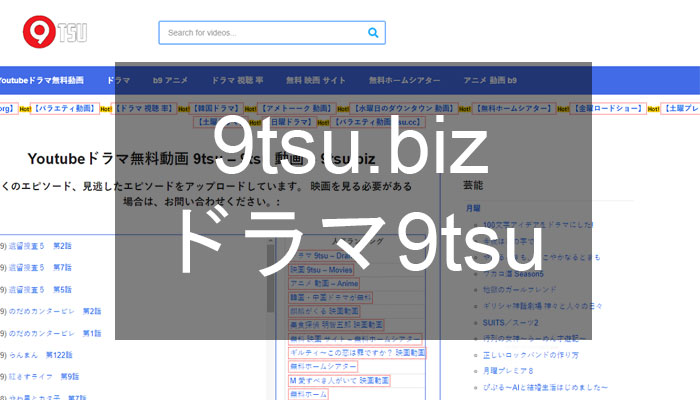700x400 pixels.
Task: Open ギリシャ神話劇場 神々と人々の日々 link
Action: 543,306
